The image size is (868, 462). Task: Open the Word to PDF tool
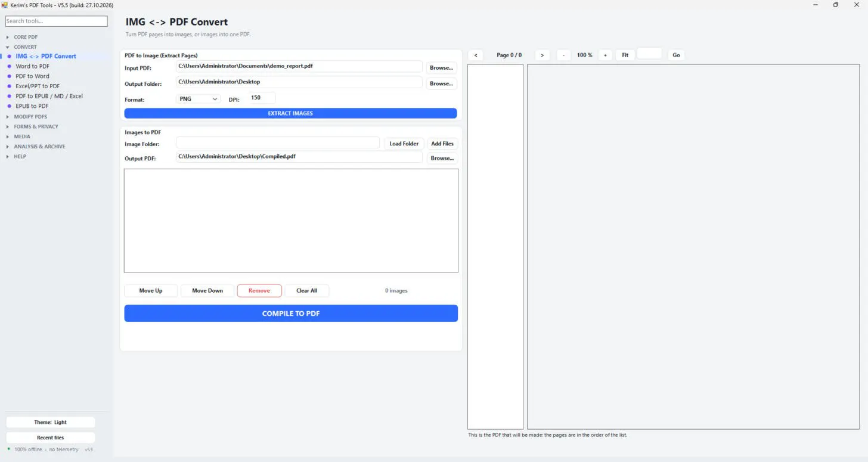[x=32, y=66]
